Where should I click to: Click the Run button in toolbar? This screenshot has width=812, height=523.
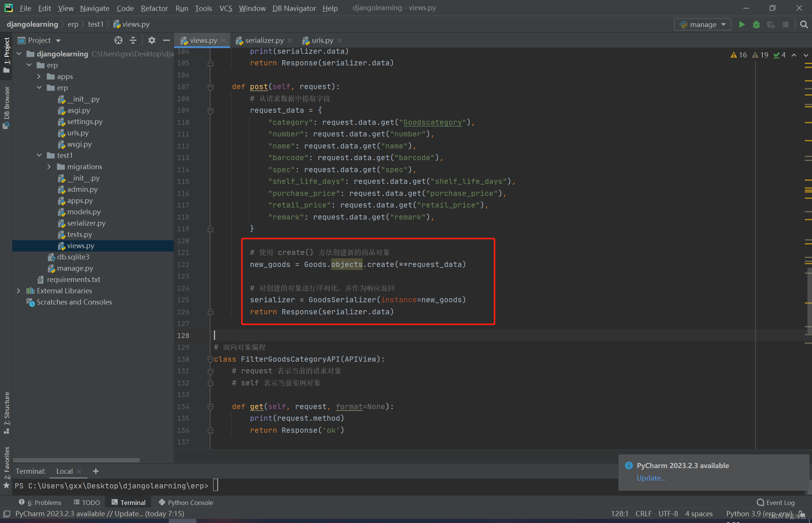pyautogui.click(x=742, y=24)
